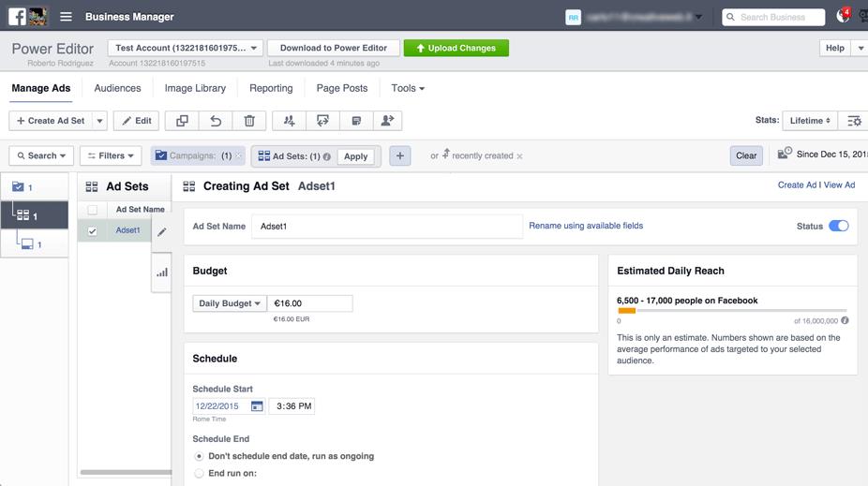
Task: Click the plus add filter button
Action: tap(399, 156)
